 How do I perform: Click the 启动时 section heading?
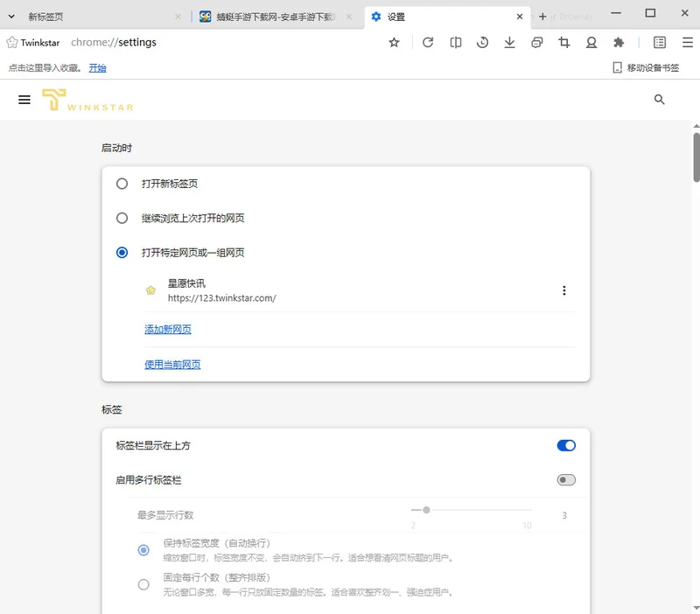pyautogui.click(x=116, y=148)
